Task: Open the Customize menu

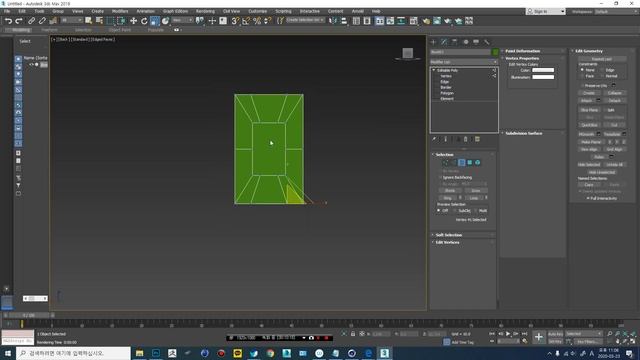Action: [258, 11]
